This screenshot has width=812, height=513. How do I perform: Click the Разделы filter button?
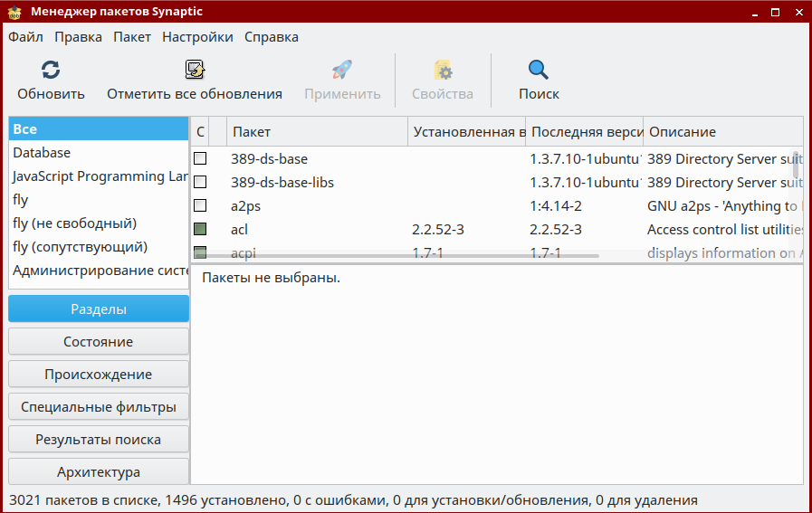point(99,309)
